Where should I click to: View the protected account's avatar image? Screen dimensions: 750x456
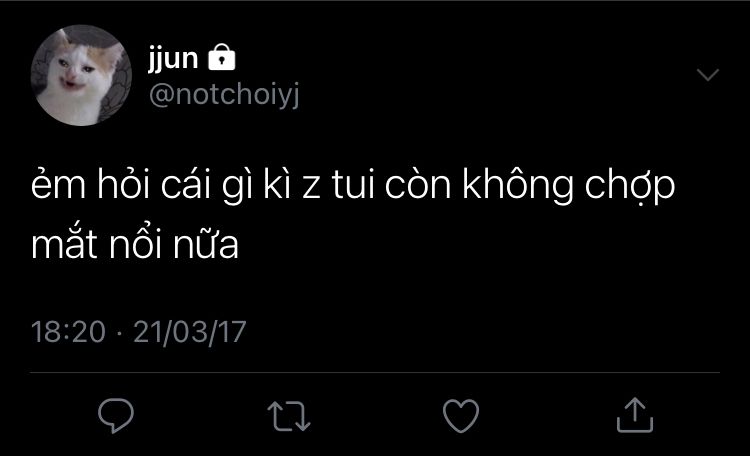point(81,75)
